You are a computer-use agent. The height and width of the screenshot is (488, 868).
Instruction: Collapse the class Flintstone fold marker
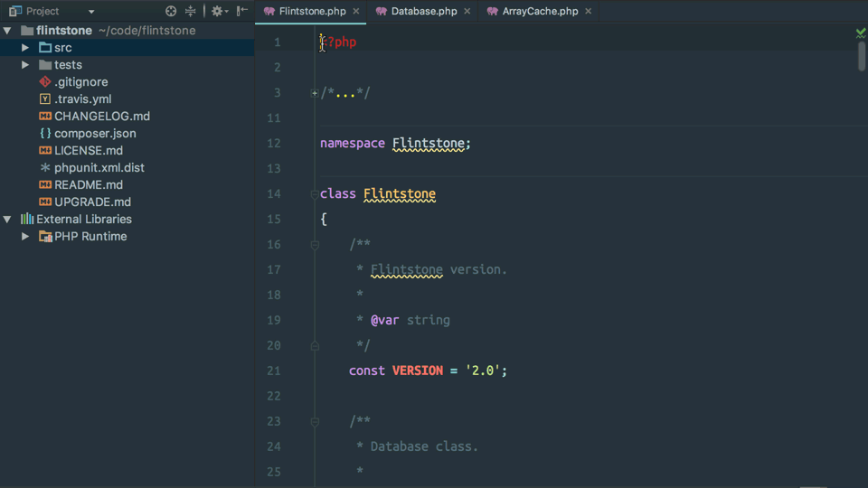tap(315, 194)
